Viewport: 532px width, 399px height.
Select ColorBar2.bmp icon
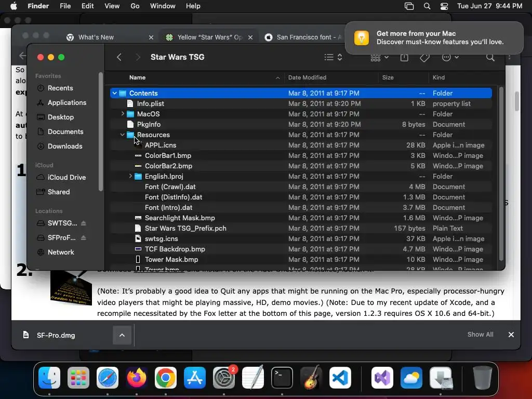pyautogui.click(x=138, y=166)
